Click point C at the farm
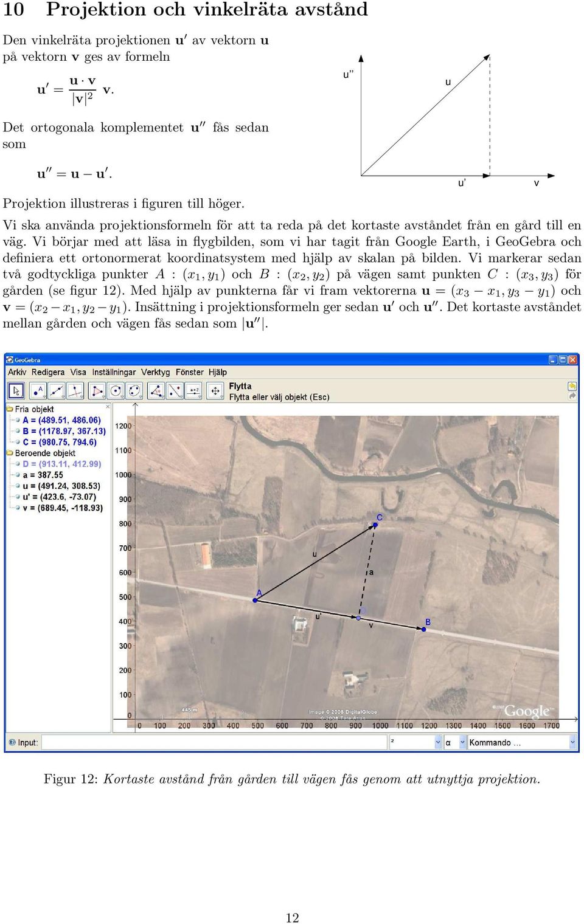Image resolution: width=584 pixels, height=924 pixels. coord(375,525)
